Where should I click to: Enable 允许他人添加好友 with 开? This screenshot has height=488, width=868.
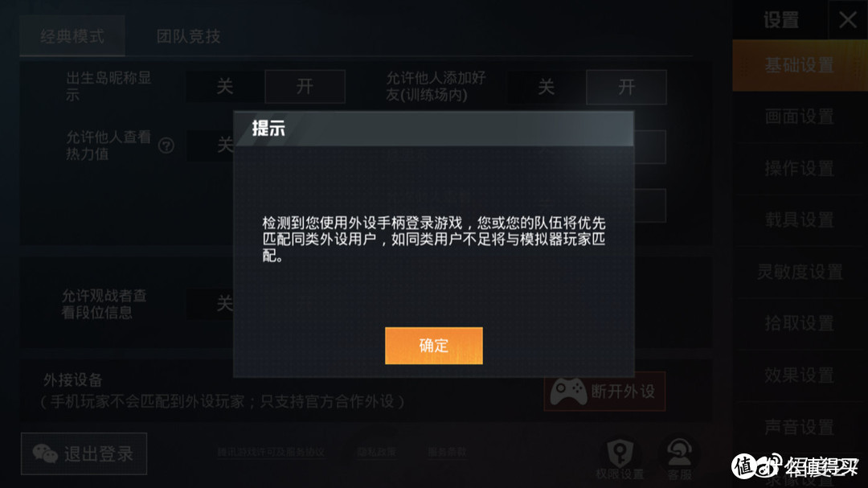626,87
